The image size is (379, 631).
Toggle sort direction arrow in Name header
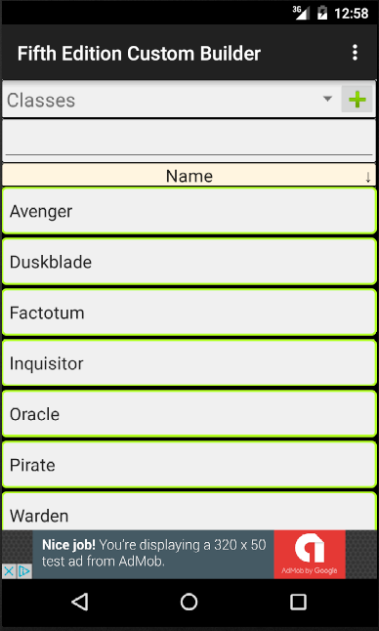[368, 177]
